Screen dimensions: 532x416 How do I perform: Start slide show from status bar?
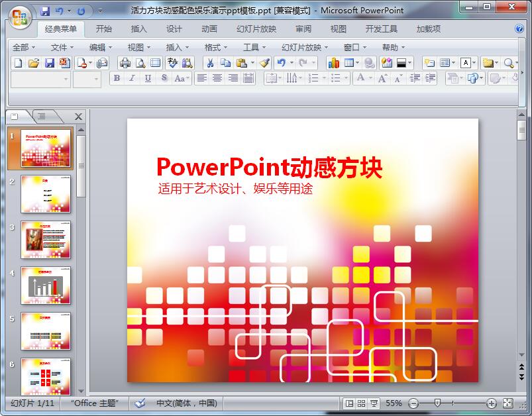(x=374, y=403)
